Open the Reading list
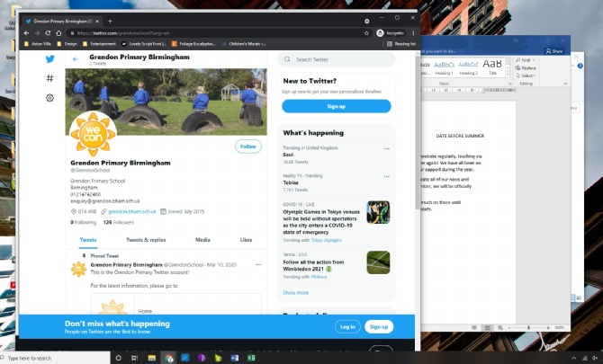 (x=401, y=44)
